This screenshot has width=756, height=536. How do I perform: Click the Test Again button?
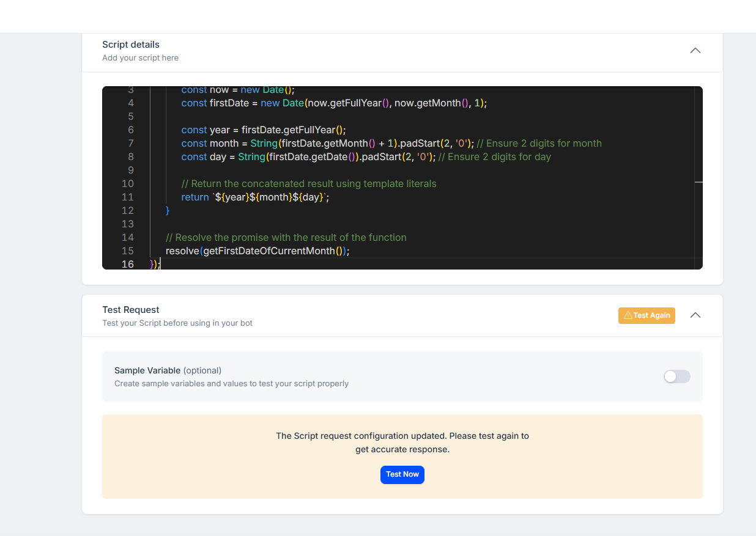[647, 315]
